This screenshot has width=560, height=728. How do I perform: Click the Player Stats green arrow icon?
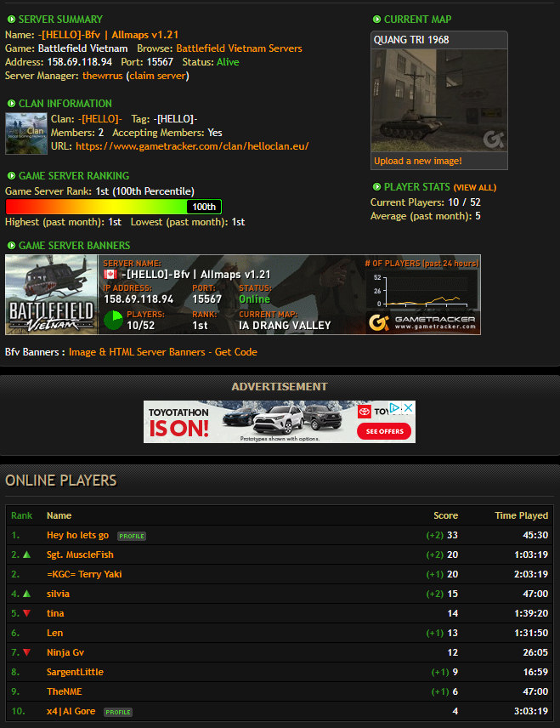(x=376, y=186)
